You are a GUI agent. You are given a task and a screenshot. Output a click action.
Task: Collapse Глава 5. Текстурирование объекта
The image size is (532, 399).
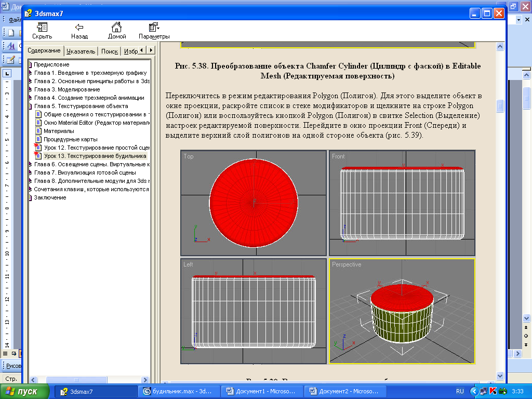81,106
